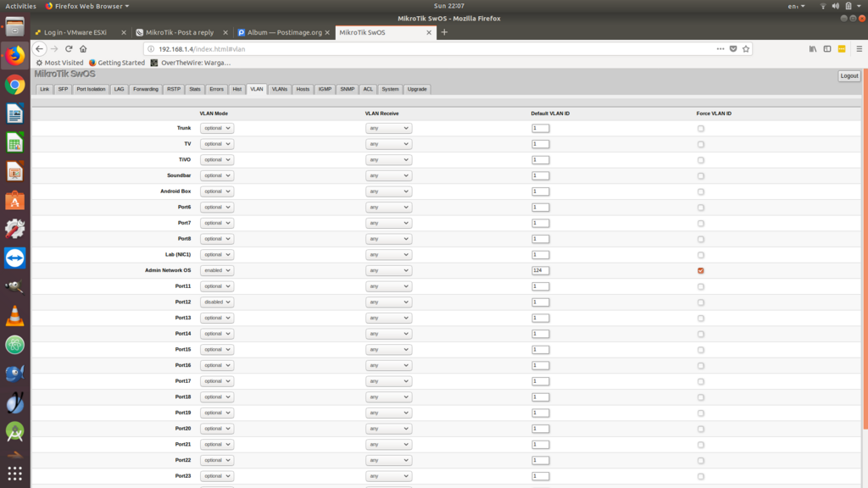Open VLAN Receive dropdown for Android Box
Screen dimensions: 868x488
pos(388,191)
